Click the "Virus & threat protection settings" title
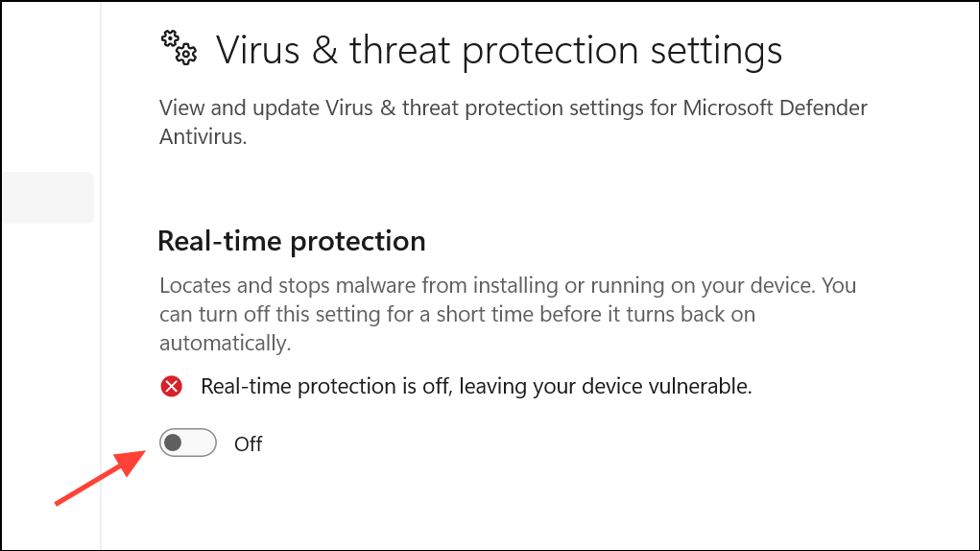980x551 pixels. tap(499, 50)
